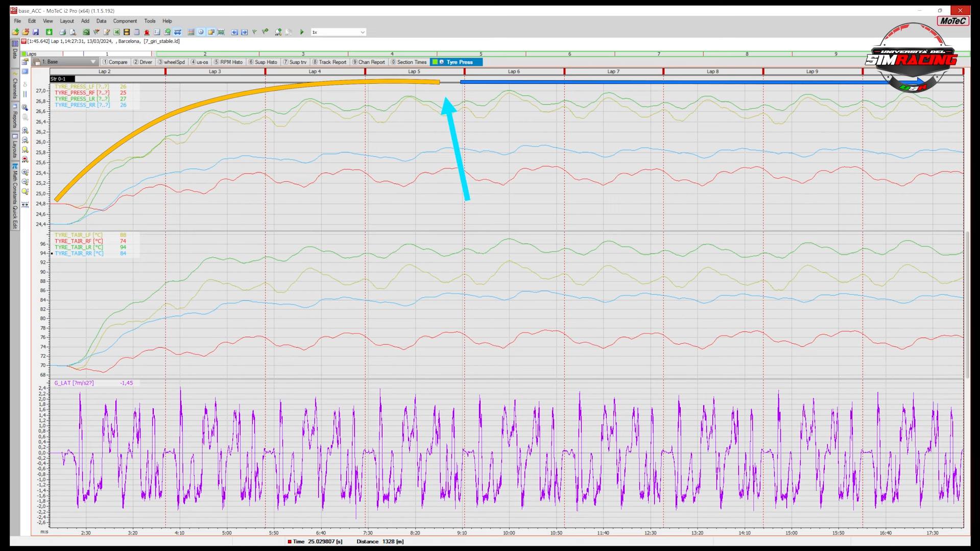980x551 pixels.
Task: Click the horizontal zoom-in magnifier in left toolbar
Action: (25, 131)
